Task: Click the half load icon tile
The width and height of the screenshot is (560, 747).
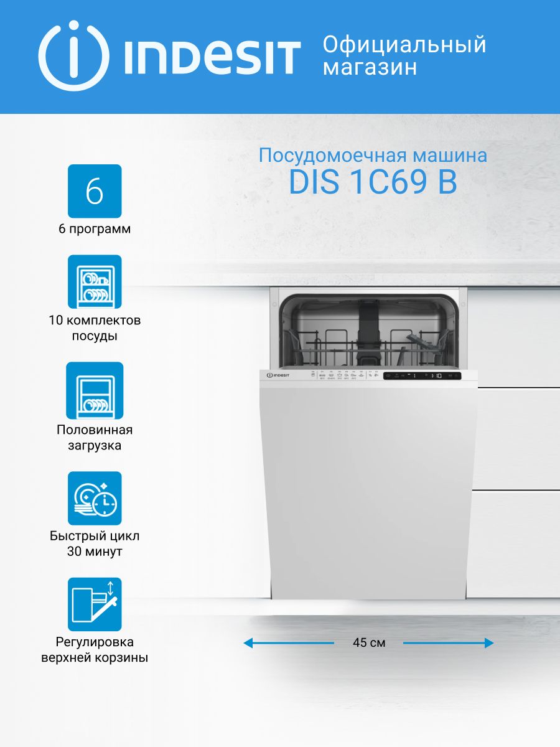Action: [95, 390]
